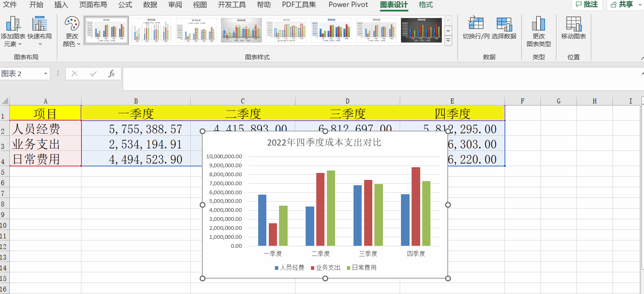
Task: Expand the full chart styles gallery
Action: (448, 40)
